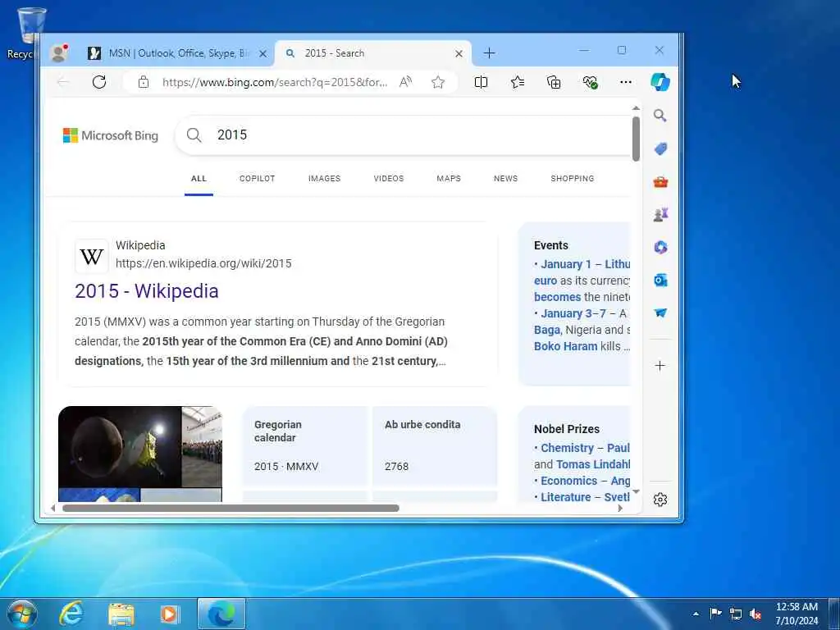Open sidebar Microsoft 365 icon
Screen dimensions: 840x630
[x=660, y=247]
